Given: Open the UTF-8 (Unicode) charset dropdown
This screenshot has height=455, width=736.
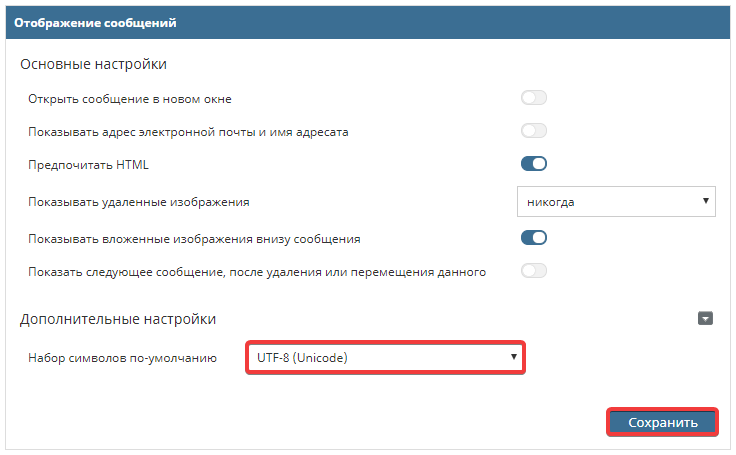Looking at the screenshot, I should pyautogui.click(x=385, y=357).
